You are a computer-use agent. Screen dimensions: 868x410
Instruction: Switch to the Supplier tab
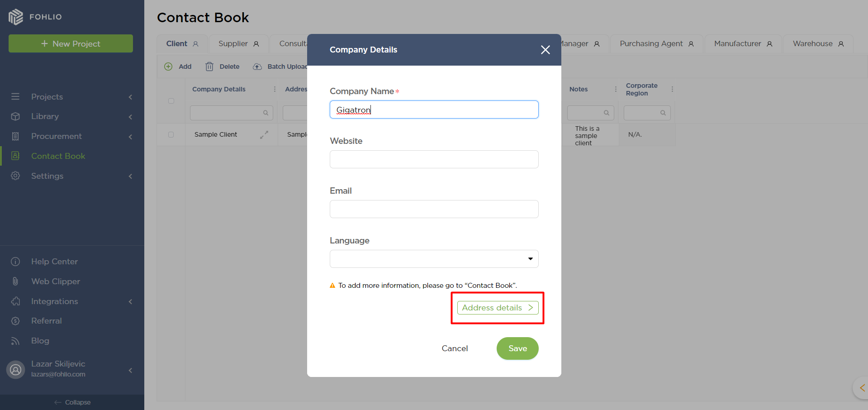(x=238, y=44)
